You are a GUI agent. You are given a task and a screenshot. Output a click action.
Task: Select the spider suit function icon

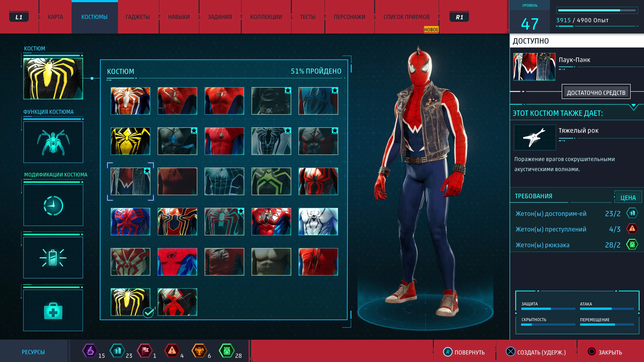point(53,142)
